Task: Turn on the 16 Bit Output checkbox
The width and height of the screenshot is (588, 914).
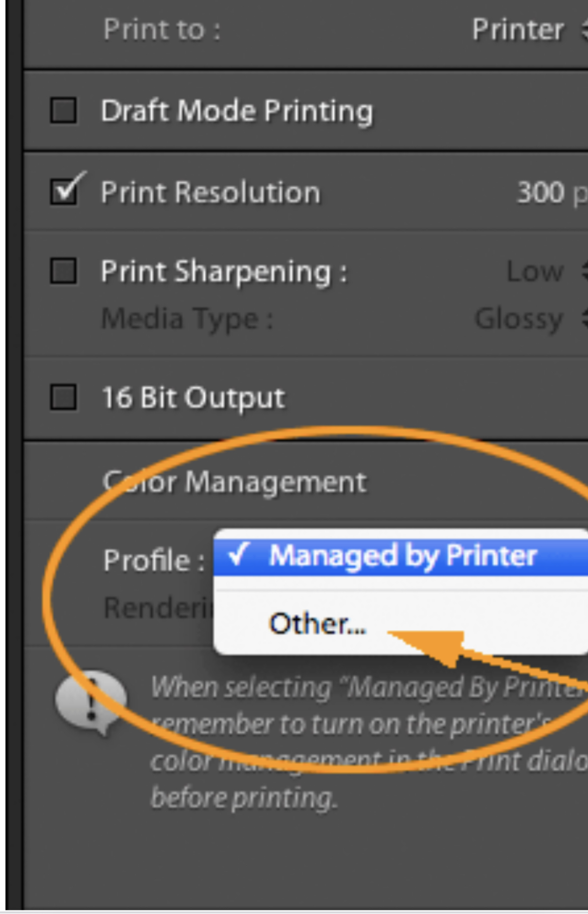Action: tap(63, 397)
